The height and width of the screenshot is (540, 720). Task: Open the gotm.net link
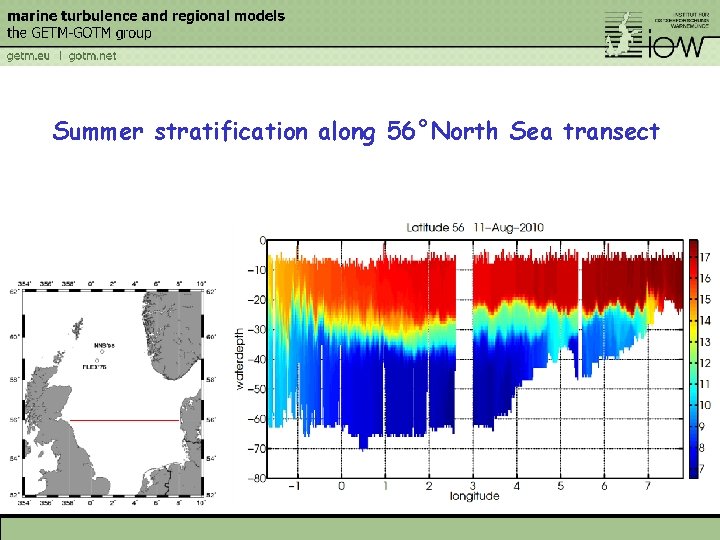click(92, 56)
